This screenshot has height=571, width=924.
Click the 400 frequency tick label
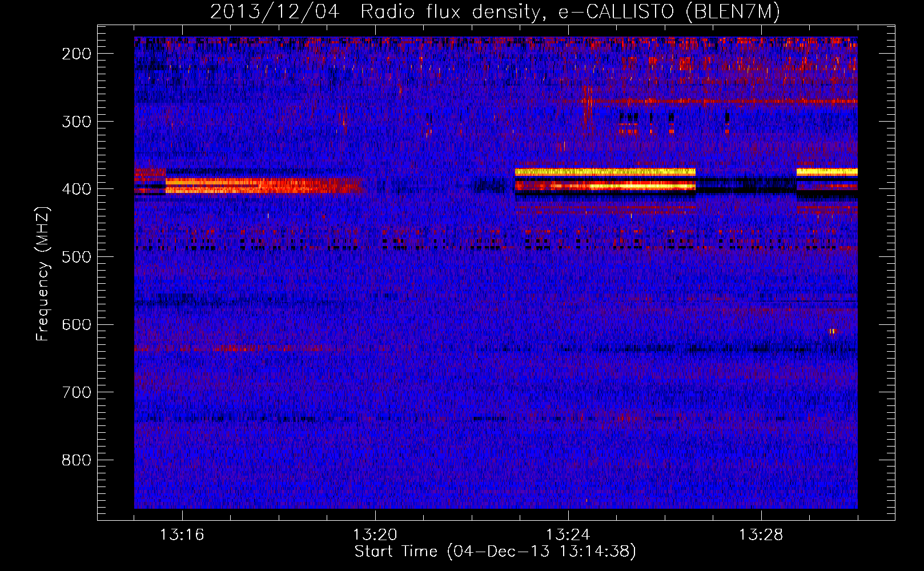(x=77, y=189)
